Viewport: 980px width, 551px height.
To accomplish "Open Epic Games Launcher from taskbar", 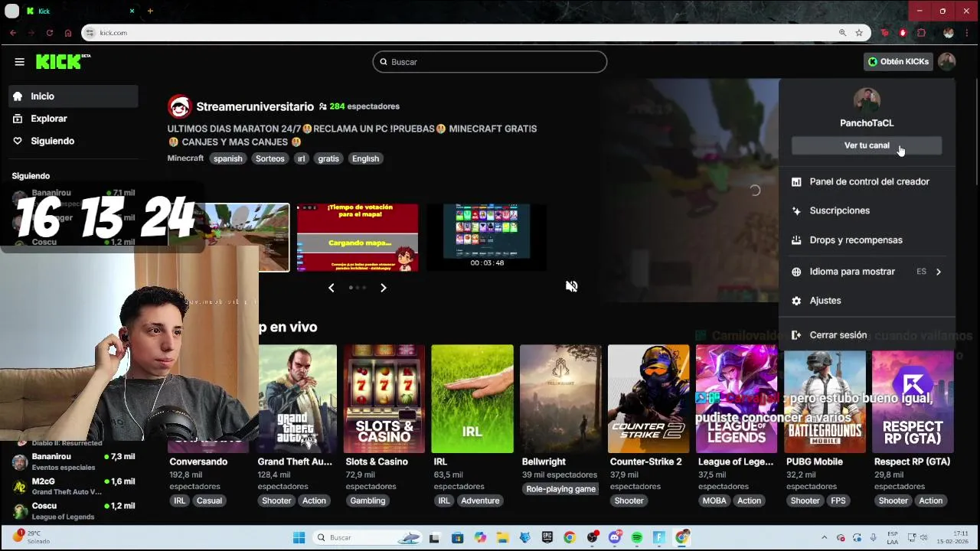I will point(547,538).
